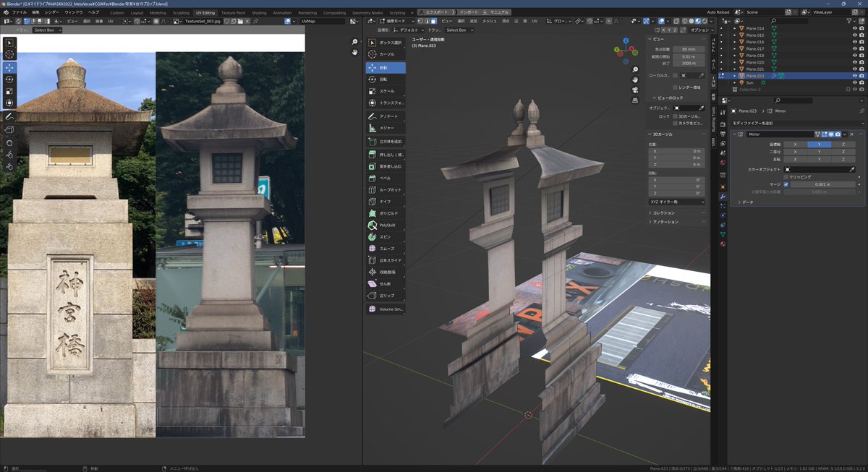
Task: Select the ボックス選択 tool in 3D viewport
Action: [x=386, y=43]
